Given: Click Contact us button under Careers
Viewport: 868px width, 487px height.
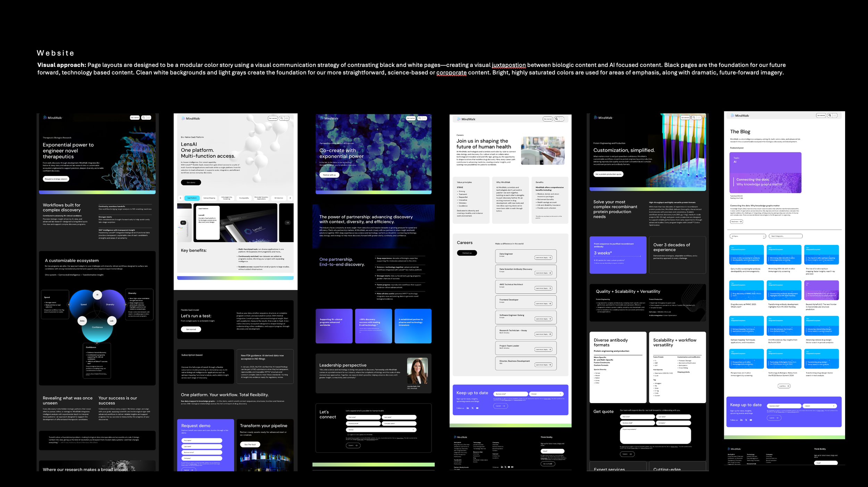Looking at the screenshot, I should tap(467, 253).
